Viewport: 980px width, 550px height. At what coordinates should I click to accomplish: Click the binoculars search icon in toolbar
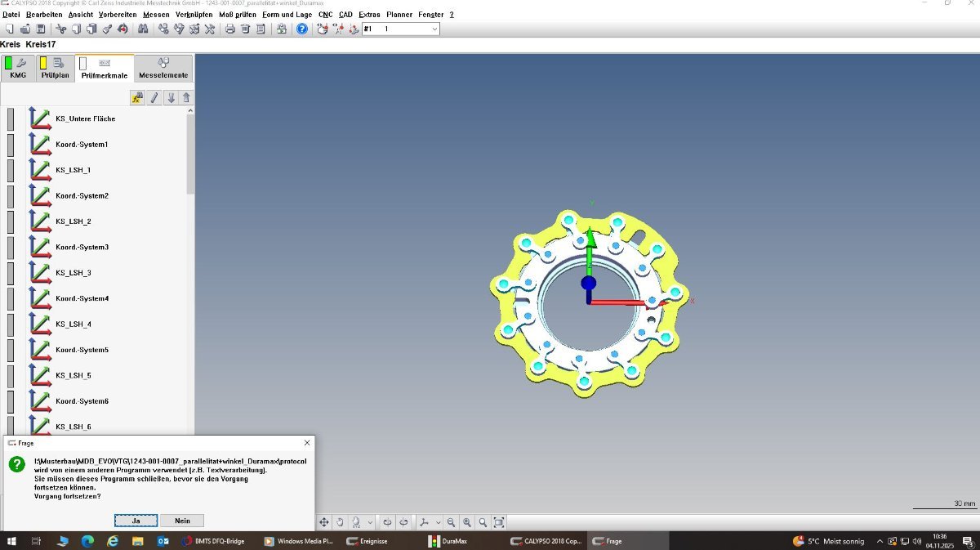[x=143, y=29]
